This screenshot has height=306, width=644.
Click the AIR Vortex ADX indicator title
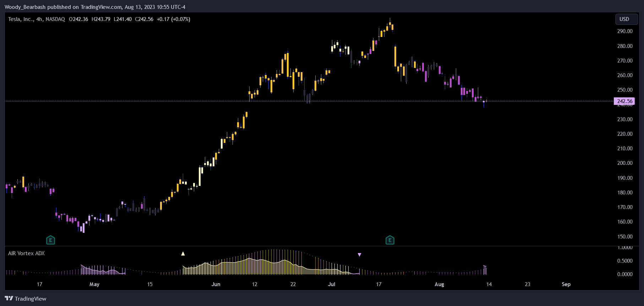pos(26,253)
